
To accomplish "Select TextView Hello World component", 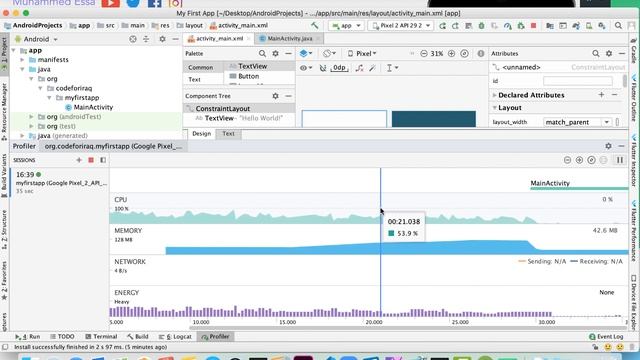I will (239, 118).
